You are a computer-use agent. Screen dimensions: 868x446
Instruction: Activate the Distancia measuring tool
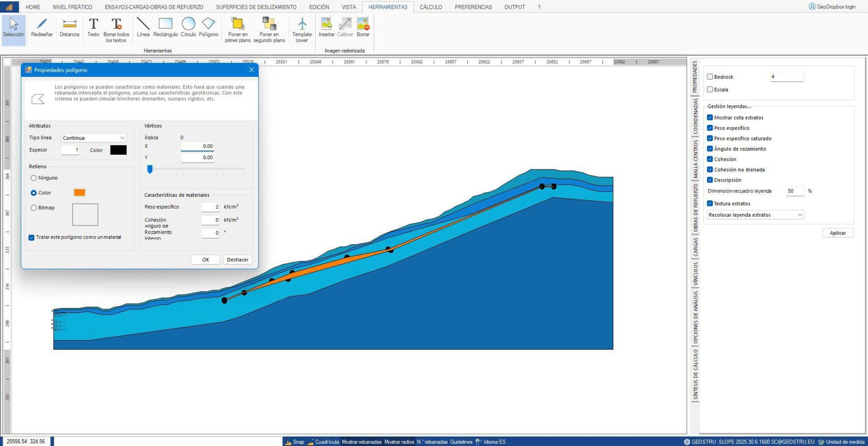69,27
